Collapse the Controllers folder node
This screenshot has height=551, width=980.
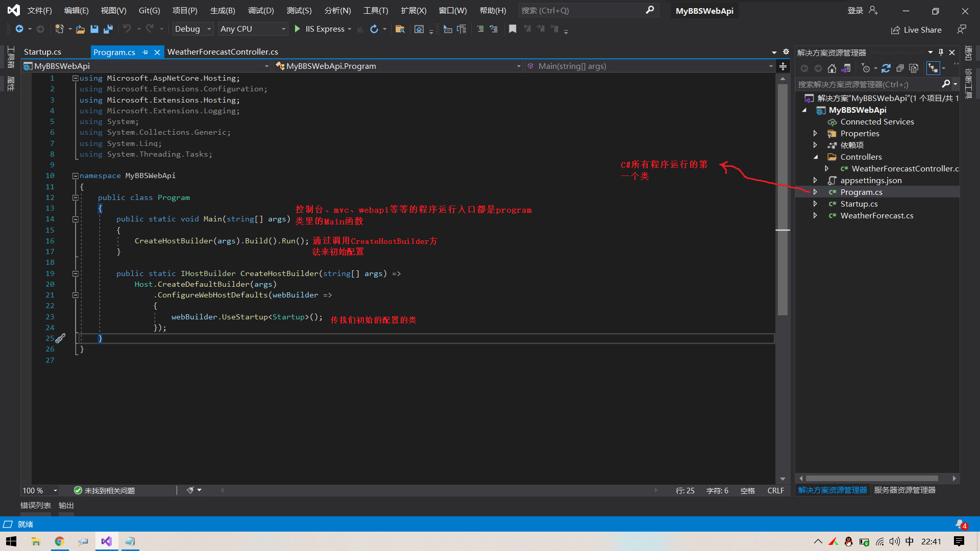815,157
